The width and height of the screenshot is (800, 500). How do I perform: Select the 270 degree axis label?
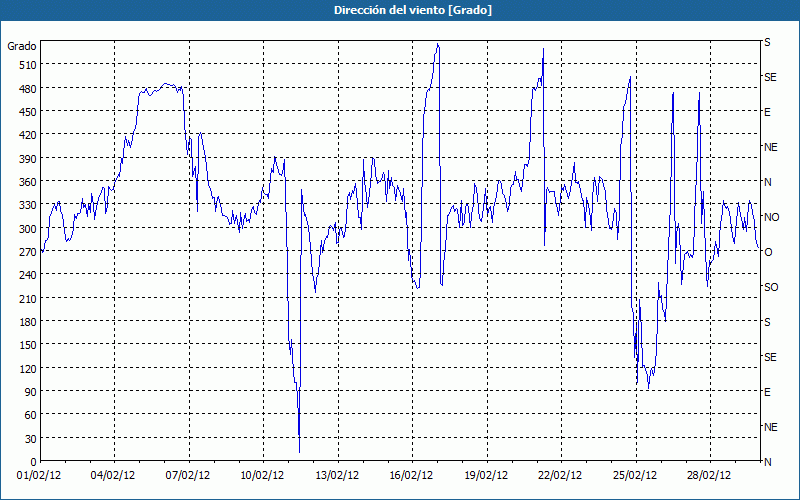pos(27,252)
